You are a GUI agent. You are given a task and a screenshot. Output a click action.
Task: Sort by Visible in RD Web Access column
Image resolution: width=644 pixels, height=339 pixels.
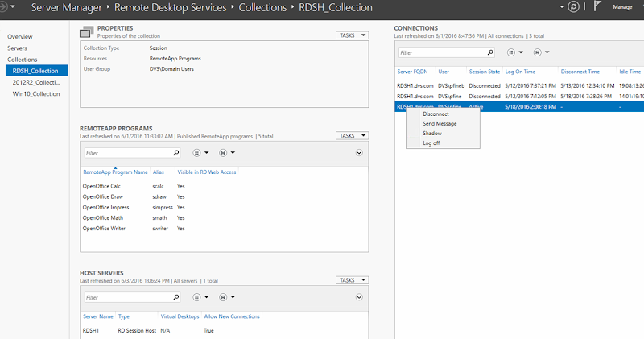(x=207, y=172)
